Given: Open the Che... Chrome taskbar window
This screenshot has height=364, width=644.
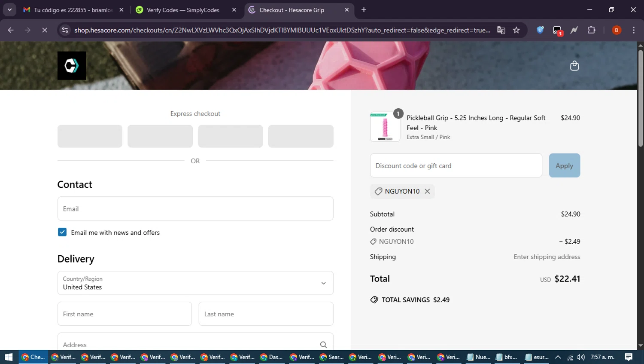Looking at the screenshot, I should click(33, 357).
